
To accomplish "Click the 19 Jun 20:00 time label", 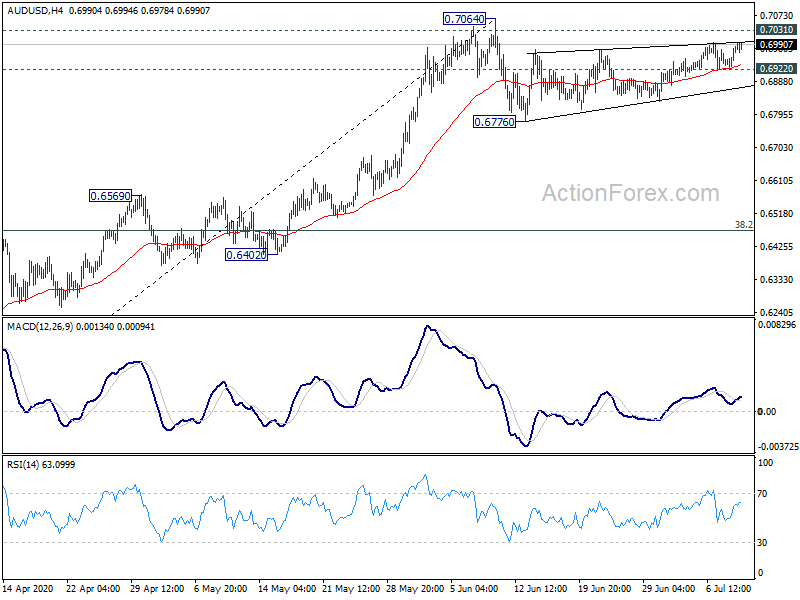I will (x=606, y=588).
